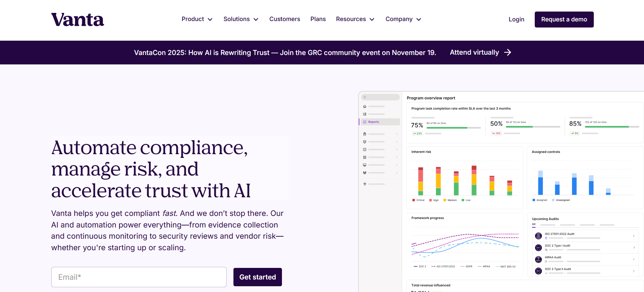This screenshot has height=292, width=644.
Task: Click green checkmark under SOC 2 Type II Audit
Action: [x=546, y=273]
